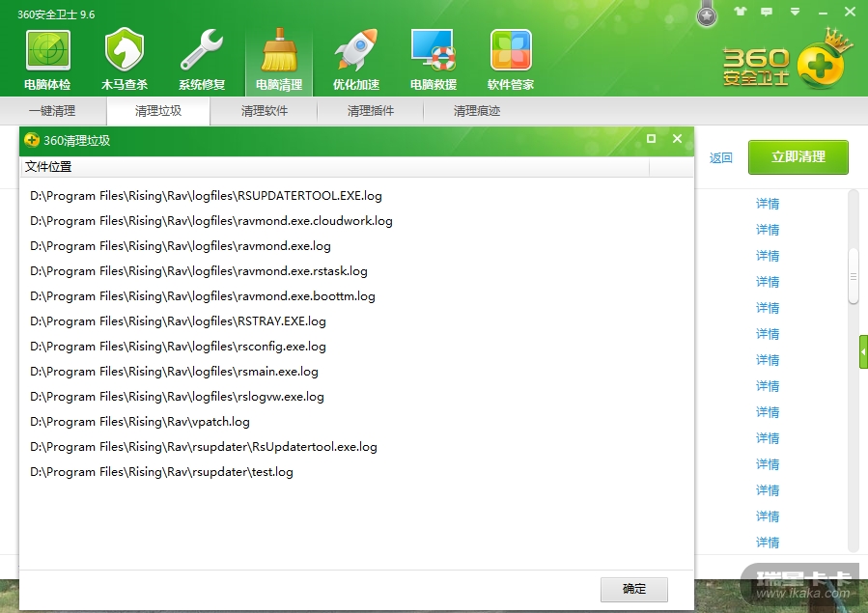Open 软件管家 colorful squares icon
The height and width of the screenshot is (613, 868).
(511, 50)
